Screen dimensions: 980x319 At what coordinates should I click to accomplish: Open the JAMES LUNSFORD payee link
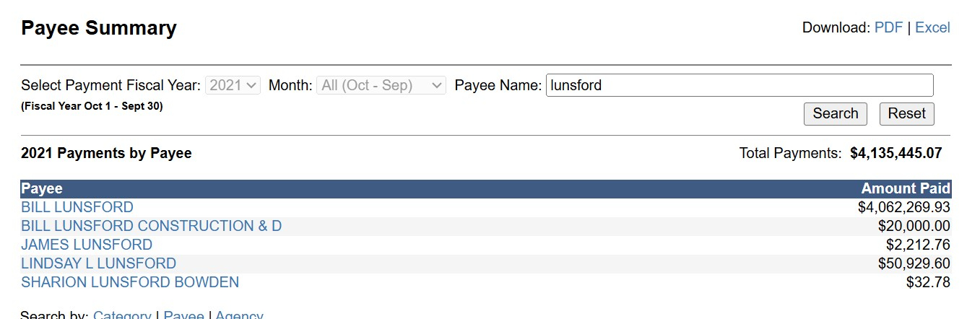tap(87, 245)
